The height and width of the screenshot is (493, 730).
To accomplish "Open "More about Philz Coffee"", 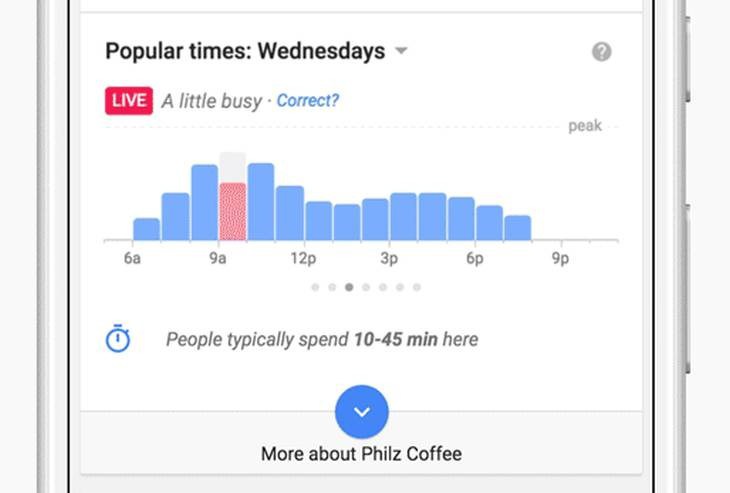I will [361, 453].
